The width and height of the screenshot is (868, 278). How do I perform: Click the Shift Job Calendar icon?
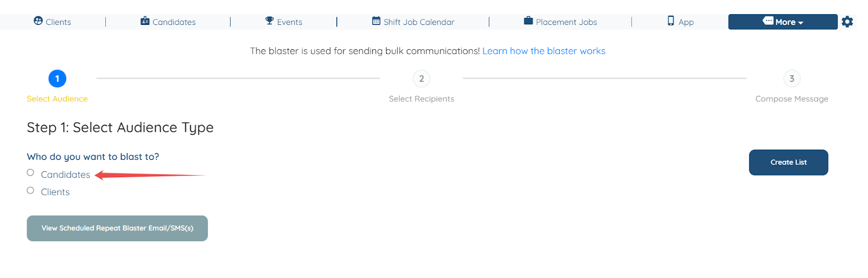[x=376, y=21]
